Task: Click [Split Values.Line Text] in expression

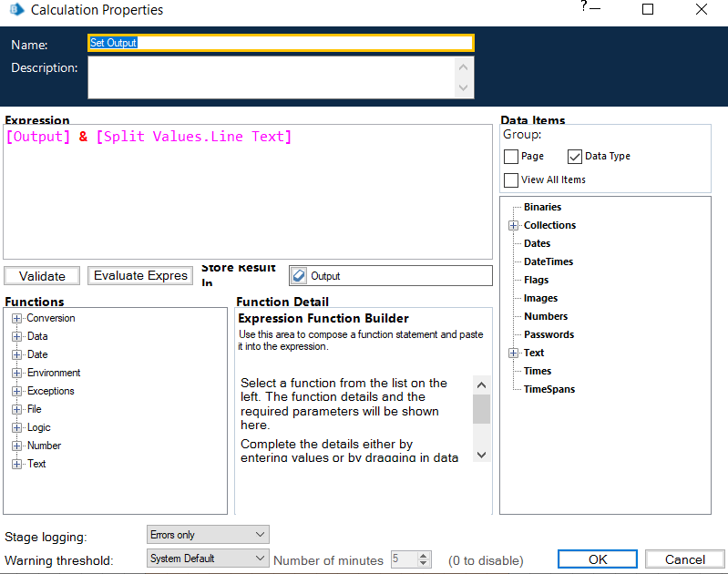Action: 193,137
